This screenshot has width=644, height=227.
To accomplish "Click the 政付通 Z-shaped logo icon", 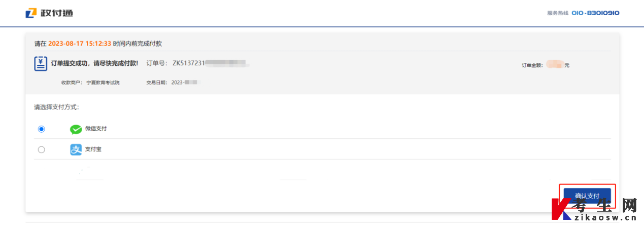I will click(x=31, y=13).
